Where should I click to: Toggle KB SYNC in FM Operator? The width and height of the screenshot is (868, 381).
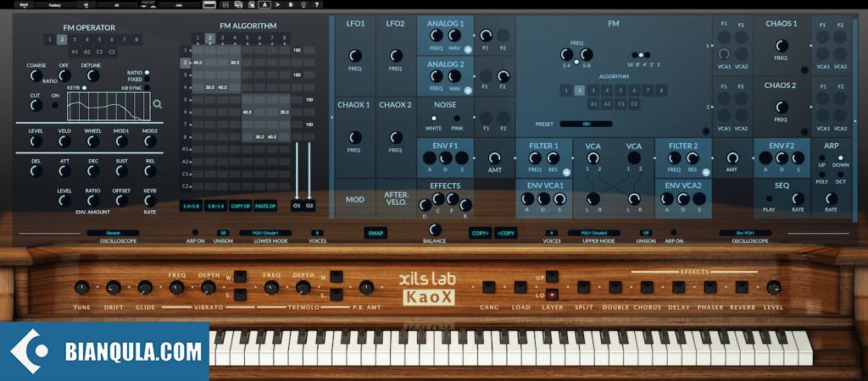[x=147, y=87]
